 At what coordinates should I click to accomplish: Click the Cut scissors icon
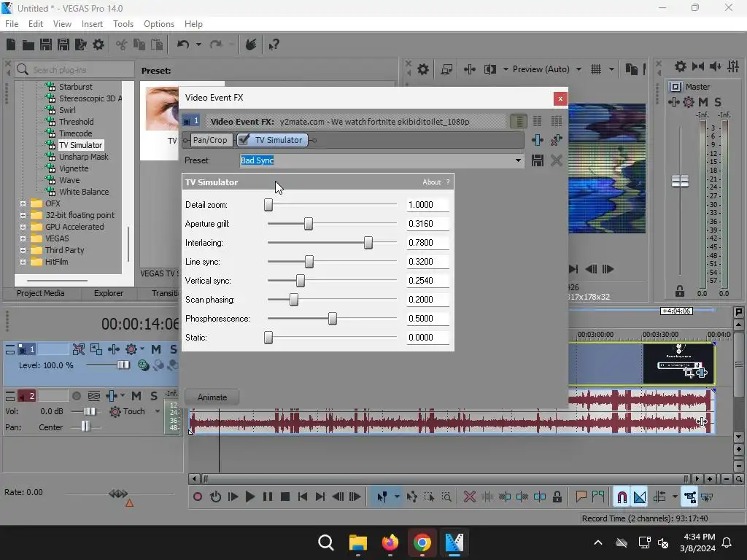coord(122,44)
